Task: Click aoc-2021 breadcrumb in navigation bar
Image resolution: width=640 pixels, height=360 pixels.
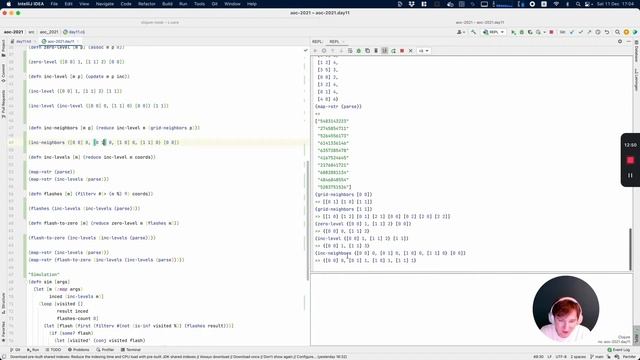Action: tap(13, 32)
